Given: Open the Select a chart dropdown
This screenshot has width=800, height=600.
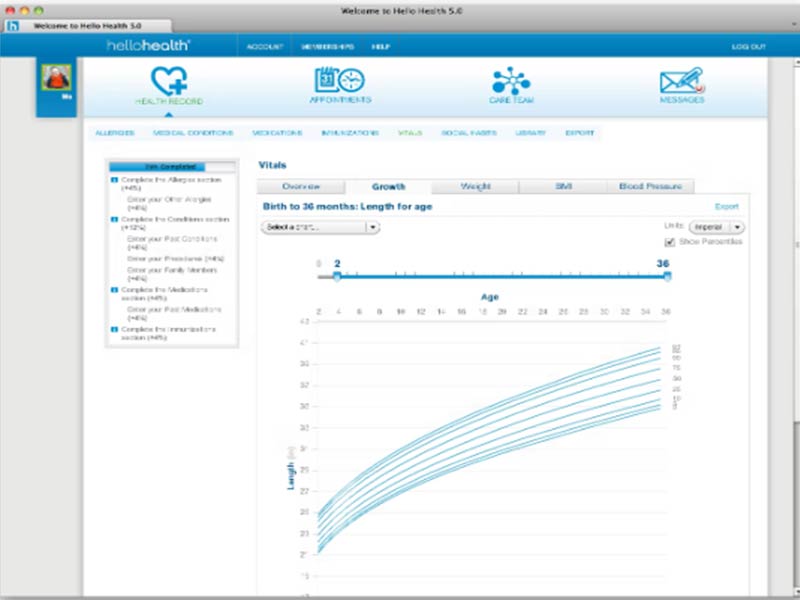Looking at the screenshot, I should 320,227.
